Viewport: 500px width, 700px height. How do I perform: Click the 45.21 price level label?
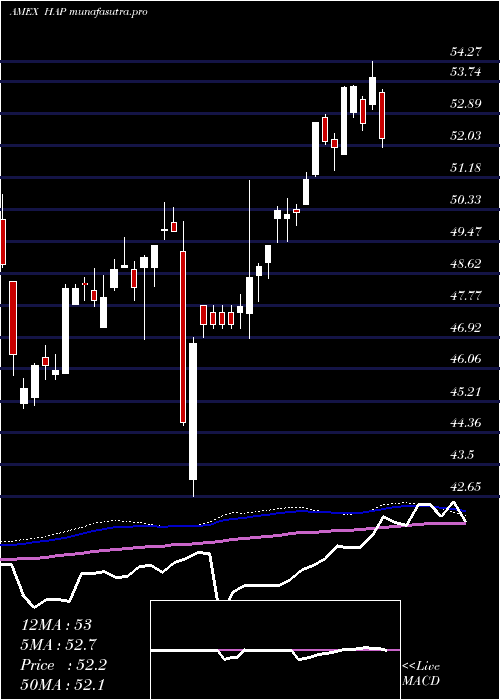466,392
